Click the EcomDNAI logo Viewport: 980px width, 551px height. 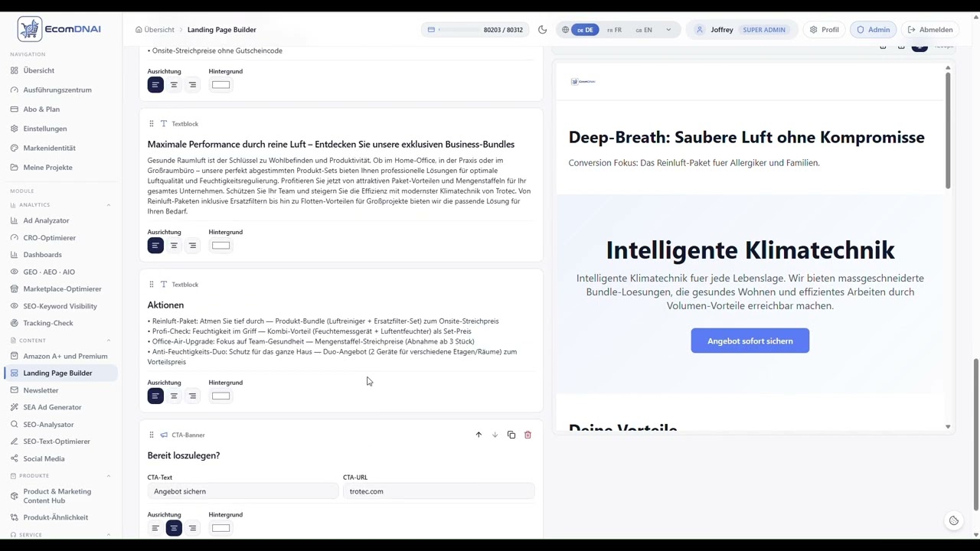[x=60, y=29]
